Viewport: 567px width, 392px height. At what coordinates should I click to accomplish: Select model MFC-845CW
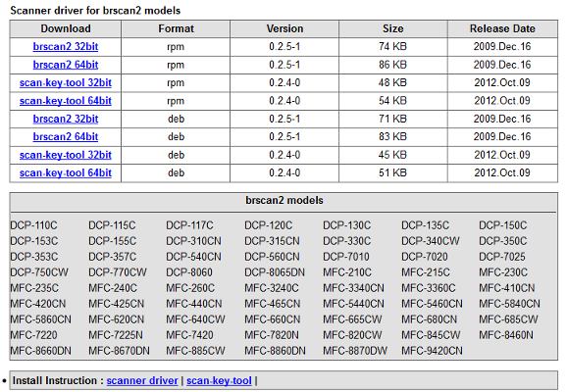431,335
